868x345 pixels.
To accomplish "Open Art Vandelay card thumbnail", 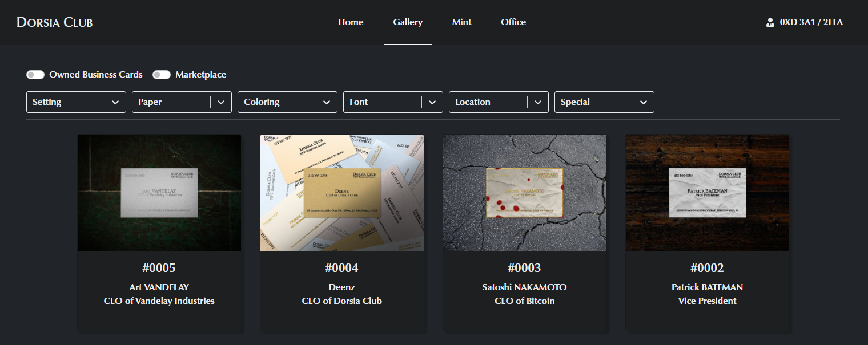I will [x=159, y=193].
